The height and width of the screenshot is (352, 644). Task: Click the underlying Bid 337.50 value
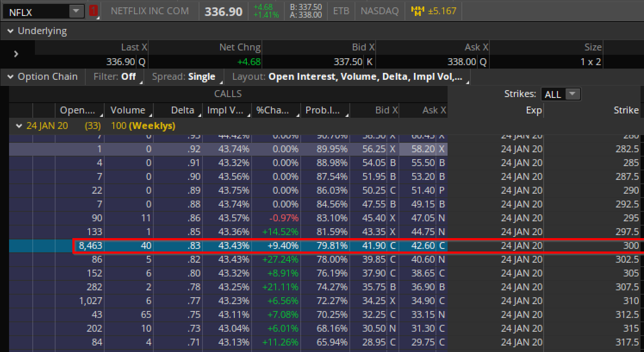(x=348, y=62)
